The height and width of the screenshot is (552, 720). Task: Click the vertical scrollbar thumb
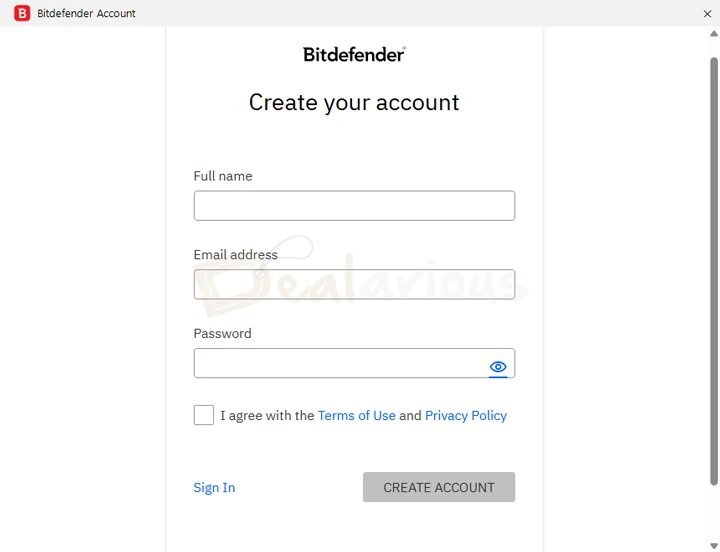tap(714, 270)
